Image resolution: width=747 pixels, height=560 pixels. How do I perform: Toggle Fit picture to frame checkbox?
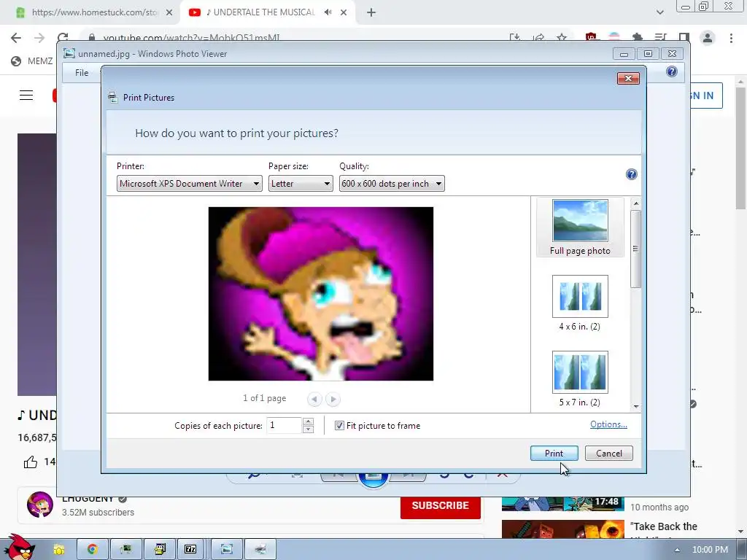tap(339, 426)
